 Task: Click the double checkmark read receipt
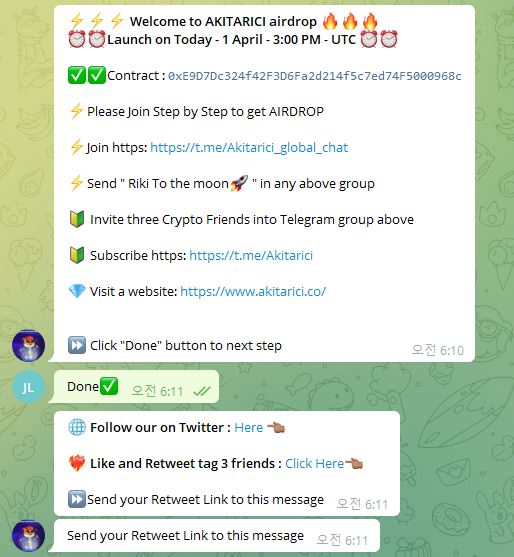tap(202, 391)
